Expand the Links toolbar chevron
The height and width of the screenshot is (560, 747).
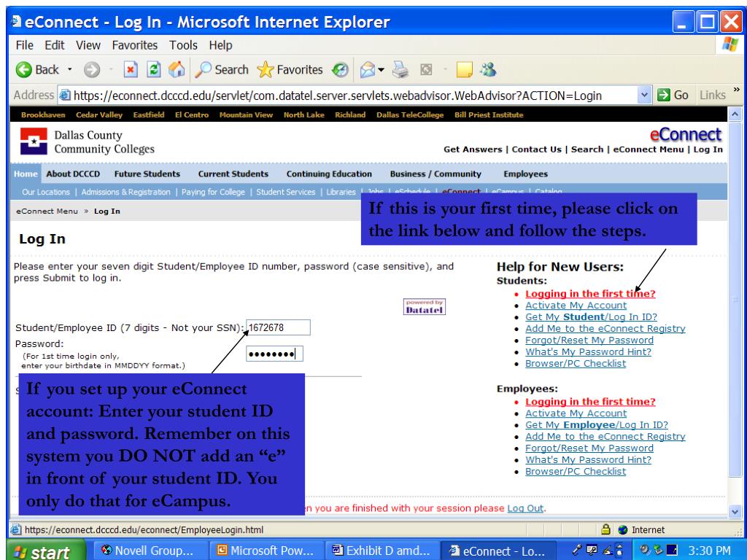737,89
